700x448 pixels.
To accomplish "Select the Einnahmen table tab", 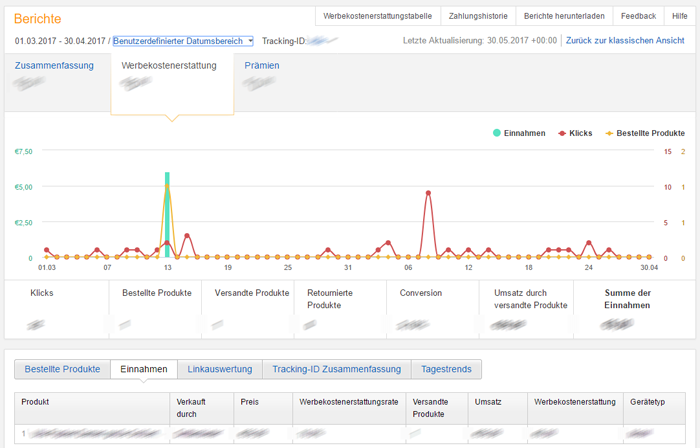I will click(x=144, y=369).
